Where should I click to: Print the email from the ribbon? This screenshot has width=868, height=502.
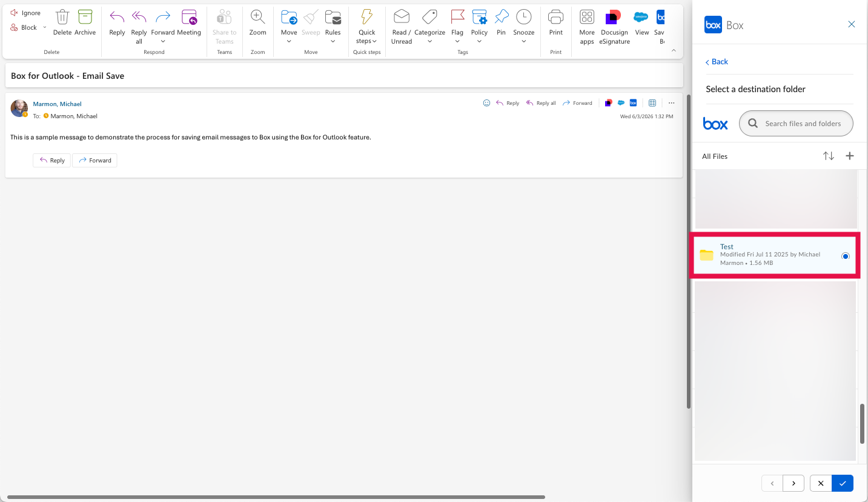(x=555, y=22)
